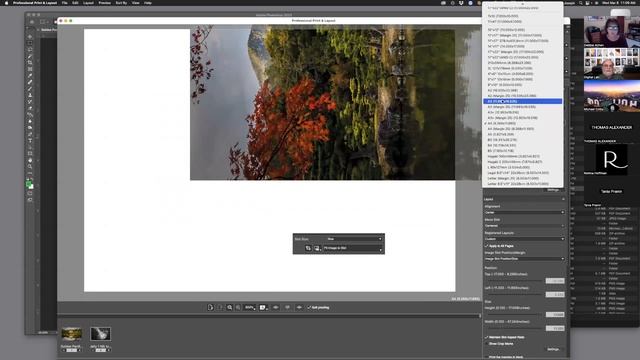Choose the highlighted A3 paper size entry

pos(522,101)
